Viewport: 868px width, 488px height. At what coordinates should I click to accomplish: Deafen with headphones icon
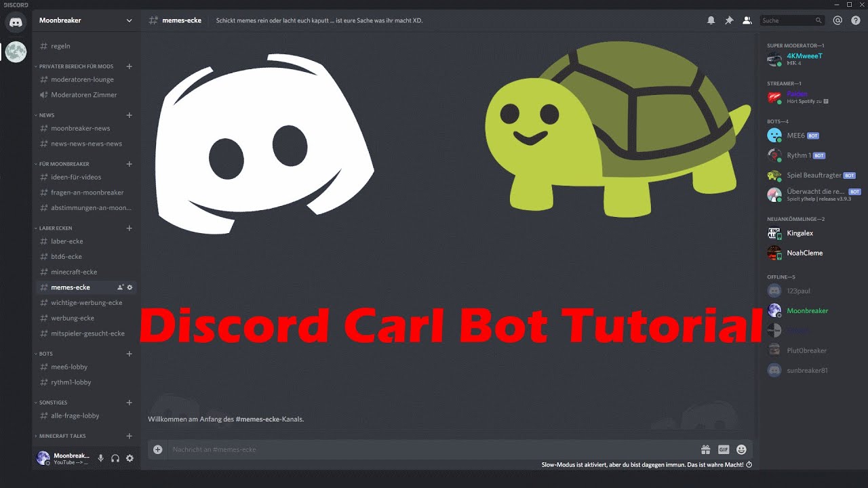click(x=115, y=458)
